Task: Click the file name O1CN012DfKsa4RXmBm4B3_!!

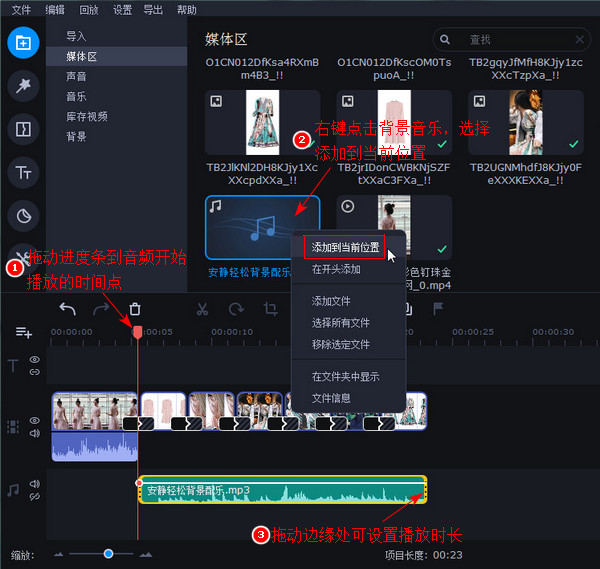Action: click(262, 68)
